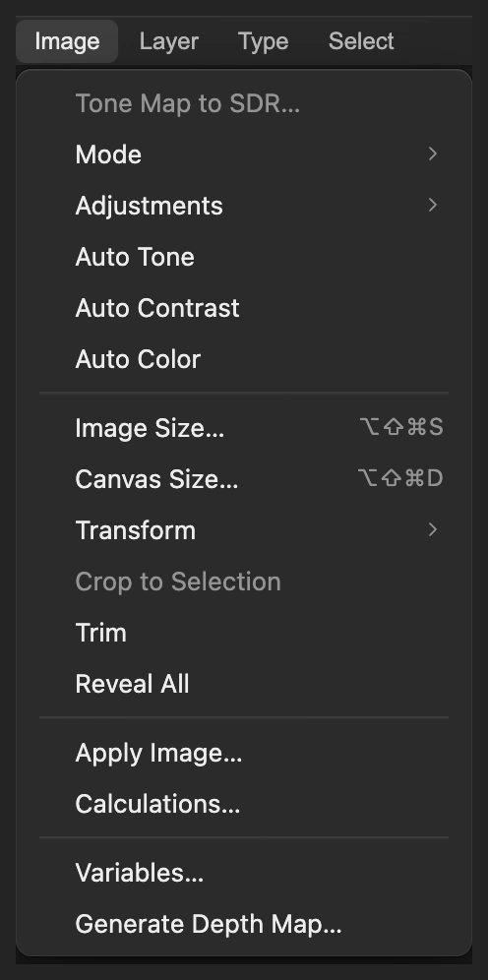Click the Image menu bar item
Viewport: 488px width, 980px height.
pos(67,41)
